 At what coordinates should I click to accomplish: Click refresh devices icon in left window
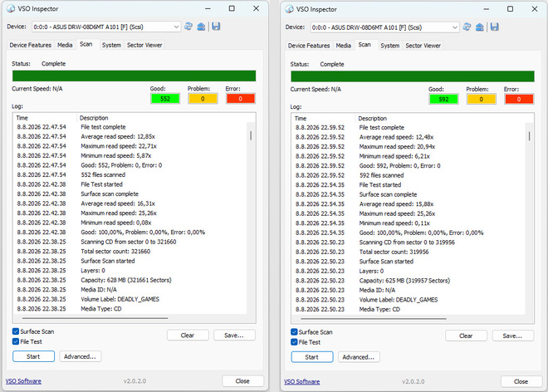coord(188,27)
